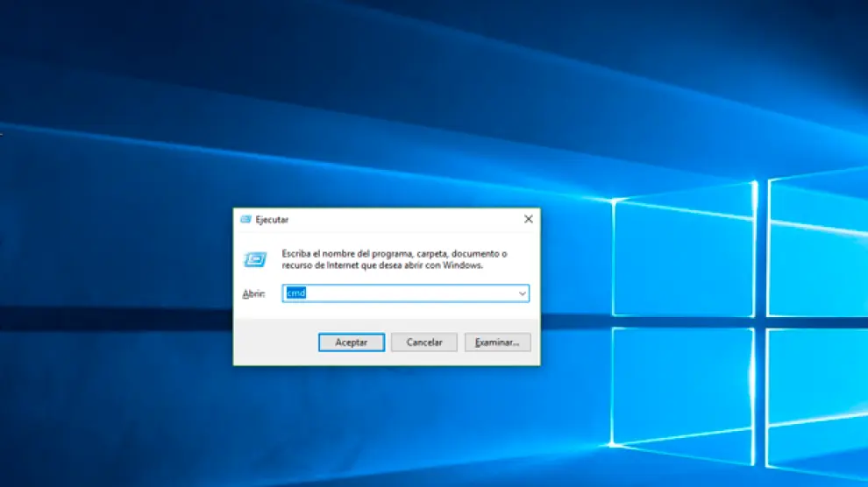868x487 pixels.
Task: Click the empty desktop left of the dialog
Action: click(x=114, y=289)
